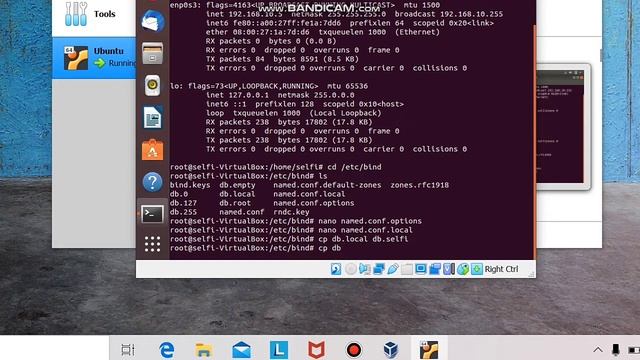Screen dimensions: 640x360
Task: Click the microphone icon in system tray
Action: tap(616, 350)
